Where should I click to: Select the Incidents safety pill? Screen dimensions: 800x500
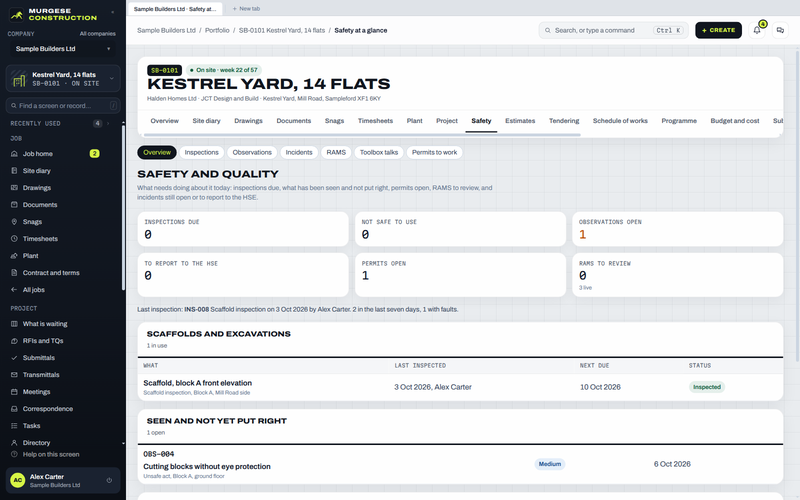(299, 153)
